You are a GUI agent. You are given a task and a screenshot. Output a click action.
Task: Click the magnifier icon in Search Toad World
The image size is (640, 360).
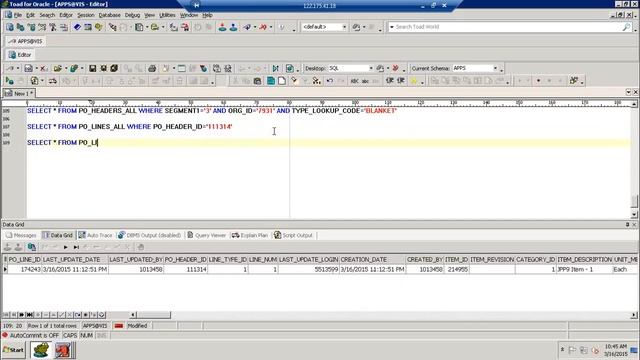pos(626,27)
